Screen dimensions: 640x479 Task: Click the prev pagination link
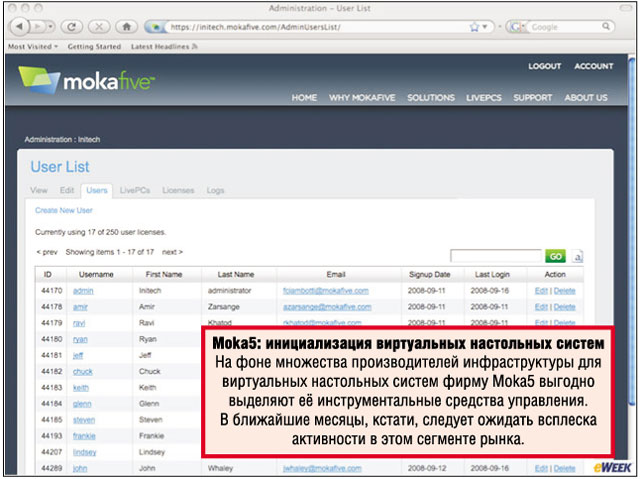pyautogui.click(x=47, y=252)
